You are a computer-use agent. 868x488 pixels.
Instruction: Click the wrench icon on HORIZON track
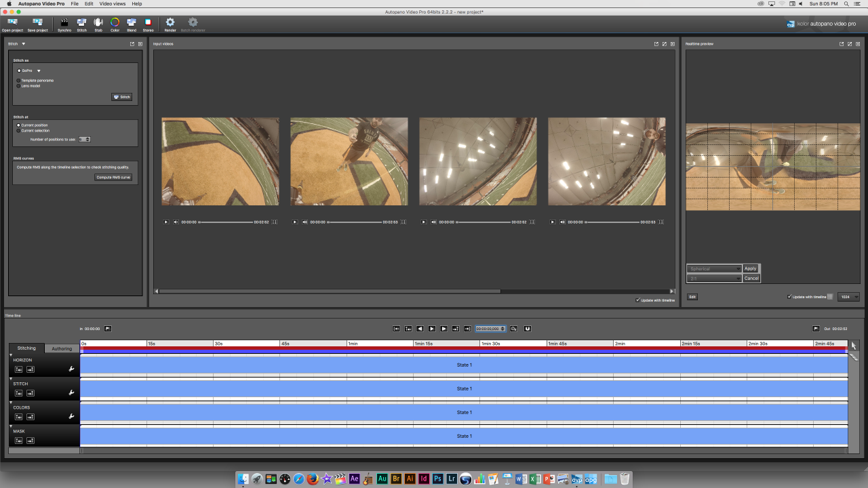tap(71, 369)
